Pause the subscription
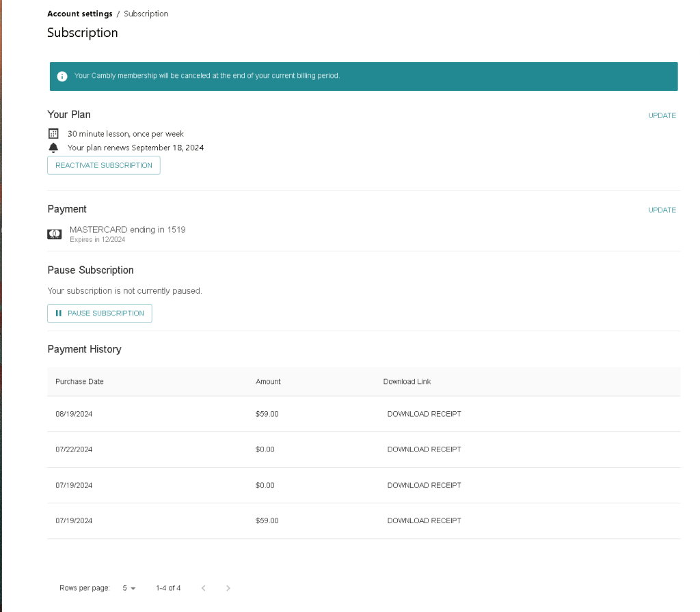Viewport: 700px width, 612px height. pos(100,314)
